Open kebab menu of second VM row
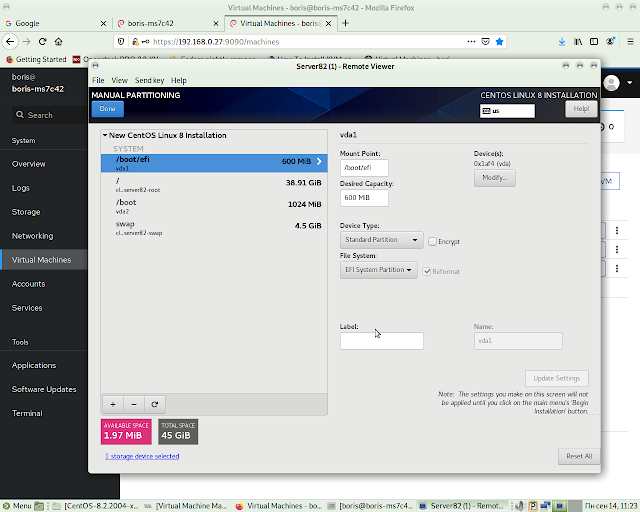This screenshot has width=640, height=512. (617, 249)
